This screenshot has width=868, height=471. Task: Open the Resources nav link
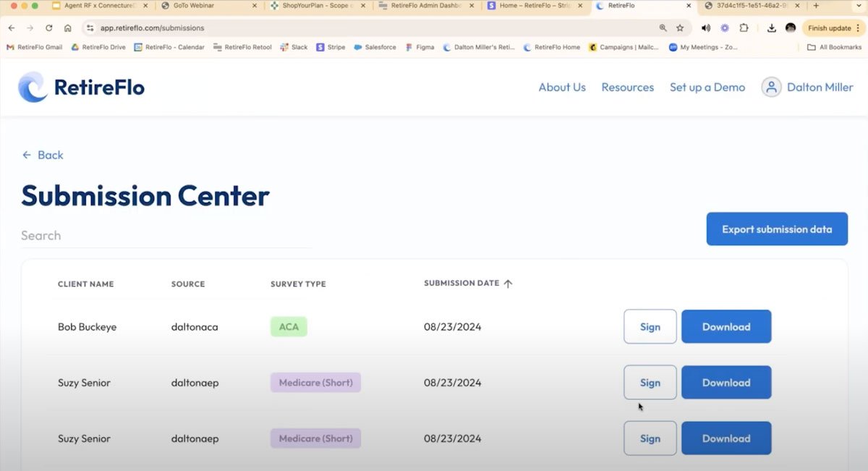tap(628, 87)
